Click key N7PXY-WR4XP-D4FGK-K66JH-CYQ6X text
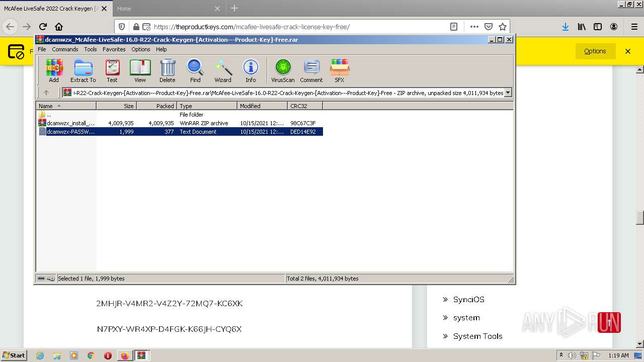 tap(170, 329)
